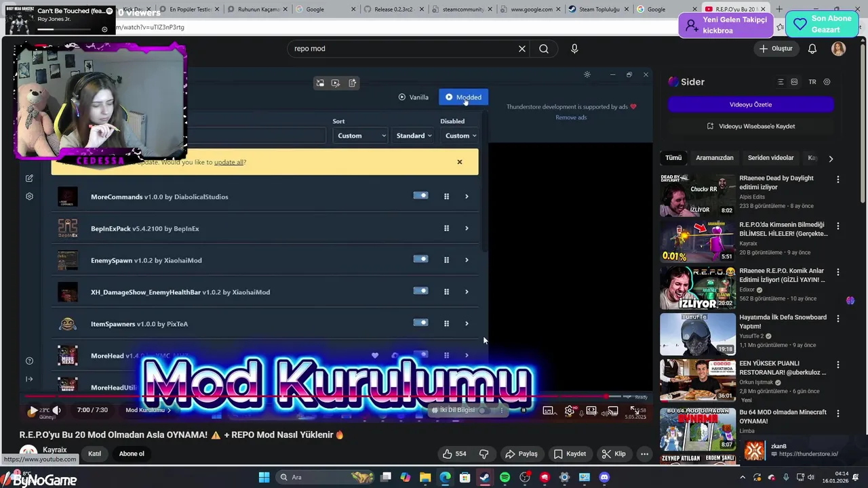Open options for Hayatımda İlk Defa Snowboard video
This screenshot has height=488, width=868.
838,318
